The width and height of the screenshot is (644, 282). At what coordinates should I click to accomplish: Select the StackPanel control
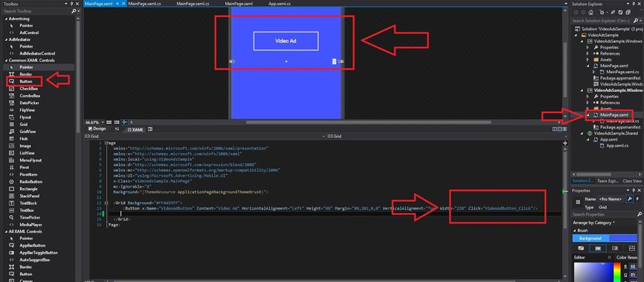pyautogui.click(x=29, y=196)
